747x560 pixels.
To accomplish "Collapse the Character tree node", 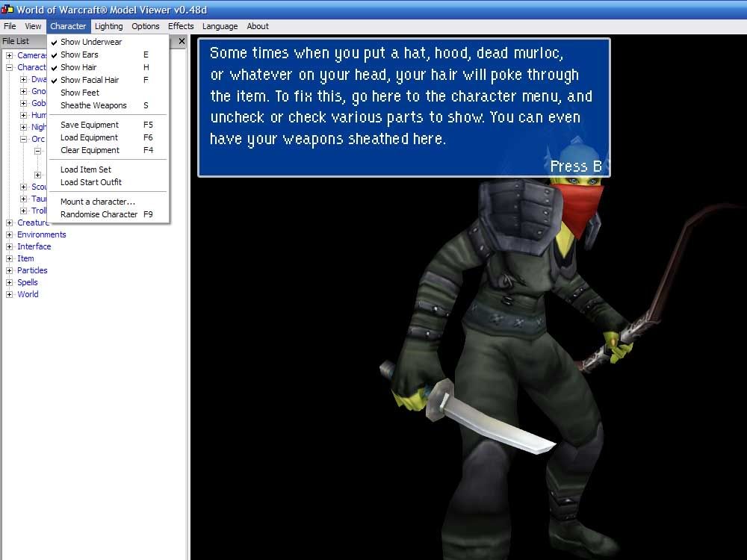I will pyautogui.click(x=9, y=67).
